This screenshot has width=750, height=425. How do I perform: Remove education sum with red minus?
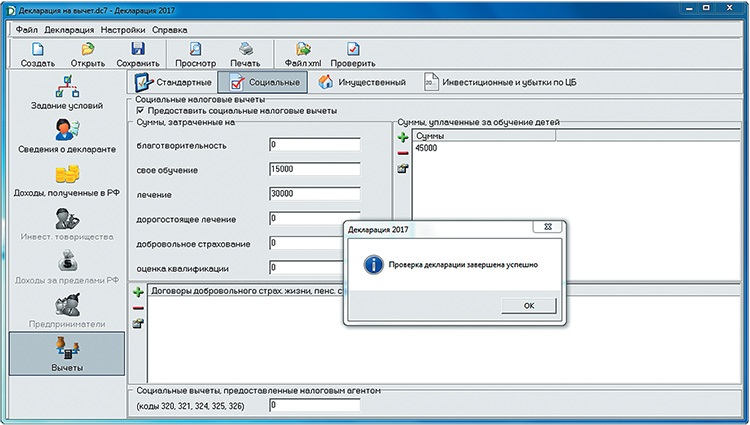click(x=402, y=152)
